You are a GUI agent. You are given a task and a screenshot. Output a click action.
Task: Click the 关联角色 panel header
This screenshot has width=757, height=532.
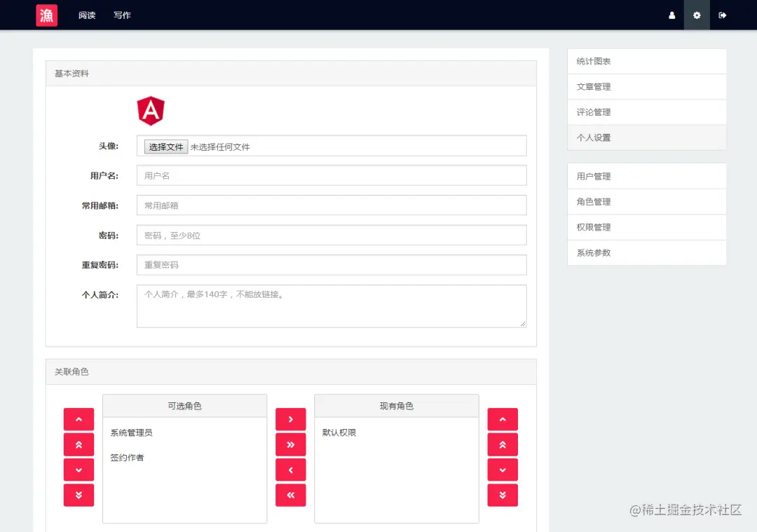(291, 371)
